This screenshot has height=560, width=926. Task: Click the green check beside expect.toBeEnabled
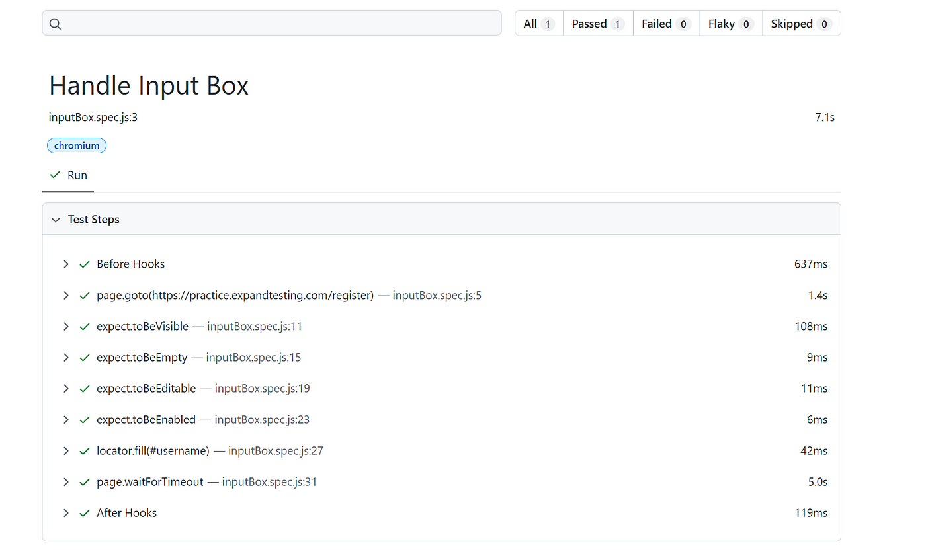[x=84, y=420]
